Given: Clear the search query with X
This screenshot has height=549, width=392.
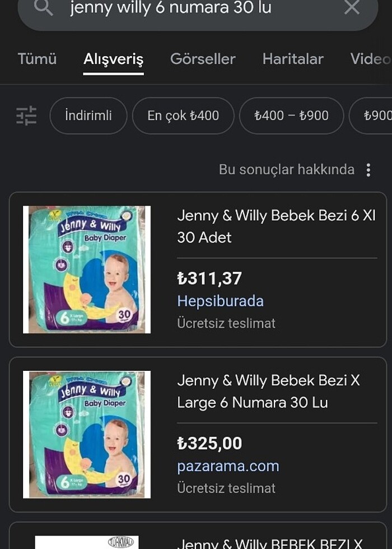Looking at the screenshot, I should 352,8.
